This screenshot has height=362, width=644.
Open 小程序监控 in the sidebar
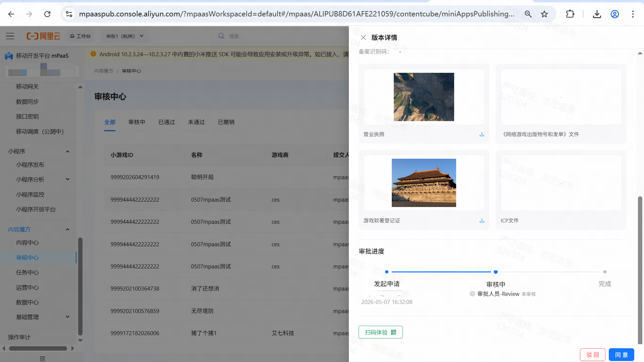[30, 195]
